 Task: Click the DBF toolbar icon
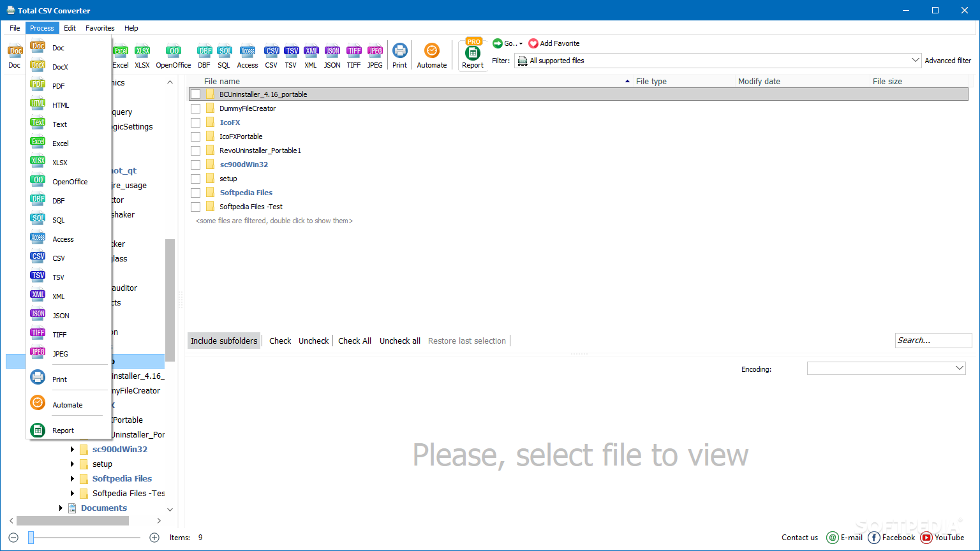click(x=204, y=56)
